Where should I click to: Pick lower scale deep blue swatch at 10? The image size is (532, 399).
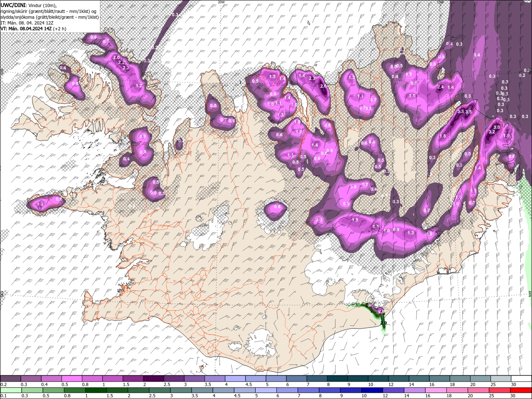372,390
